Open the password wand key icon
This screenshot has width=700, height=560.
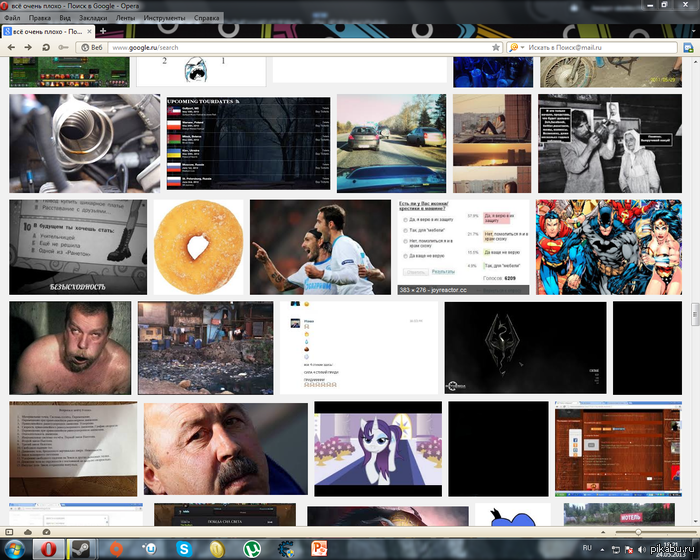(63, 47)
